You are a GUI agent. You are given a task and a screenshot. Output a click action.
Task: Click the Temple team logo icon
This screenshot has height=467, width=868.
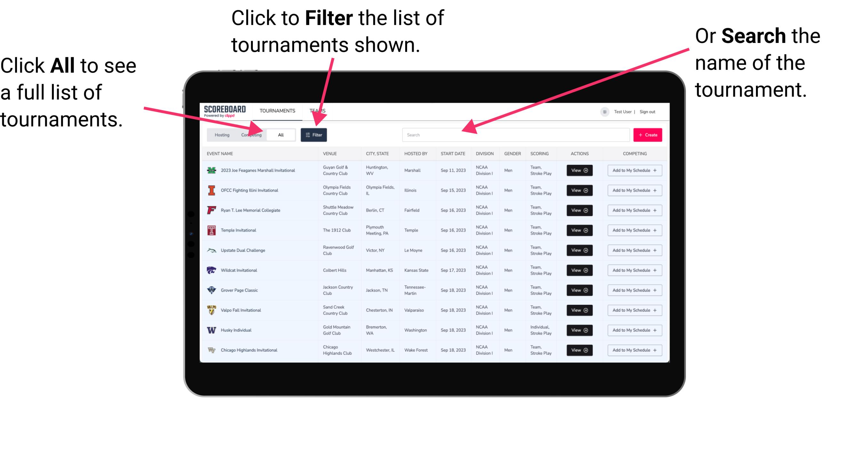click(x=210, y=230)
